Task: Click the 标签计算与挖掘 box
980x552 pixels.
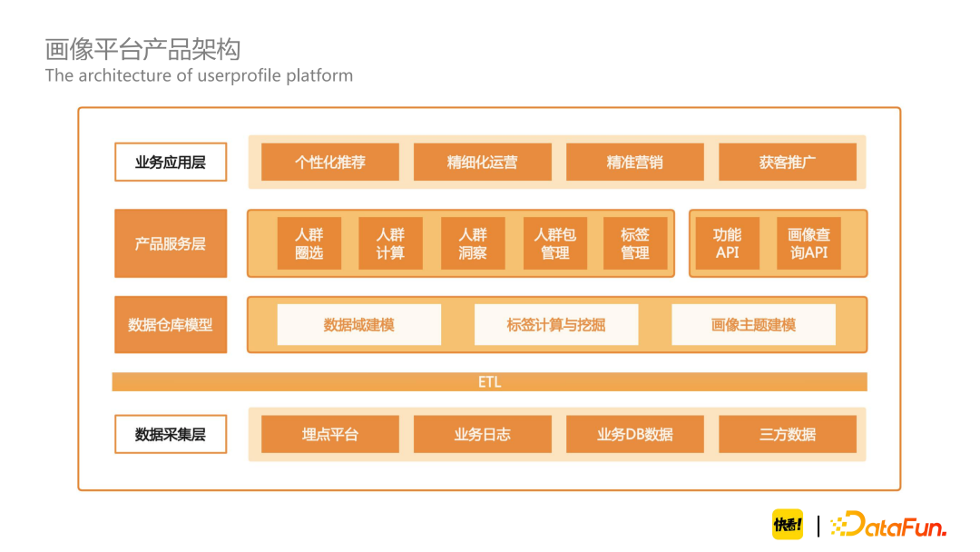Action: pos(556,324)
